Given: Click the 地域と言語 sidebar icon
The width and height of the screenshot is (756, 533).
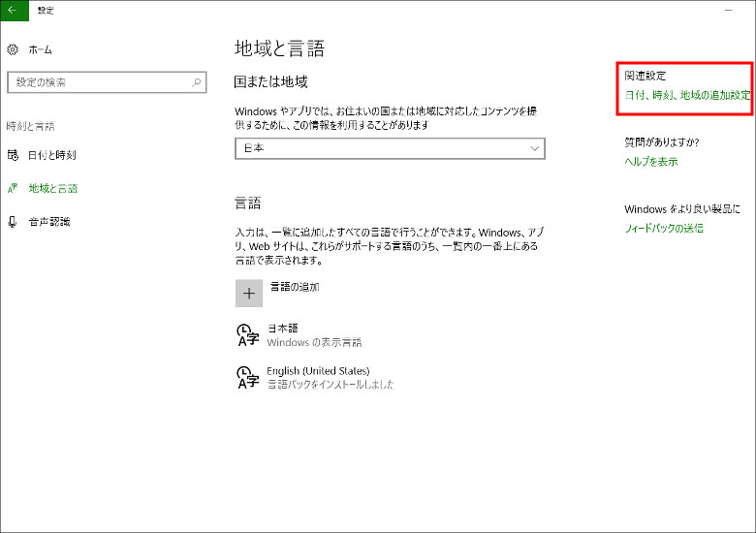Looking at the screenshot, I should coord(13,188).
